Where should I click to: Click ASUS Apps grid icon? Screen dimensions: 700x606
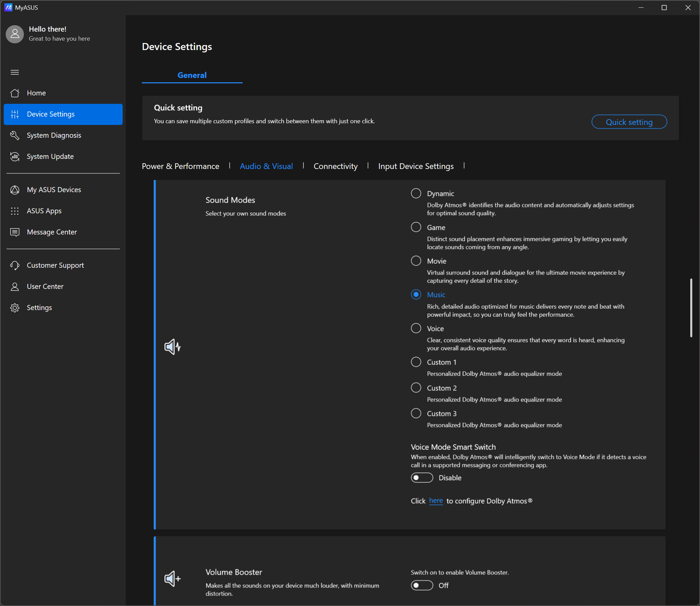pyautogui.click(x=14, y=211)
